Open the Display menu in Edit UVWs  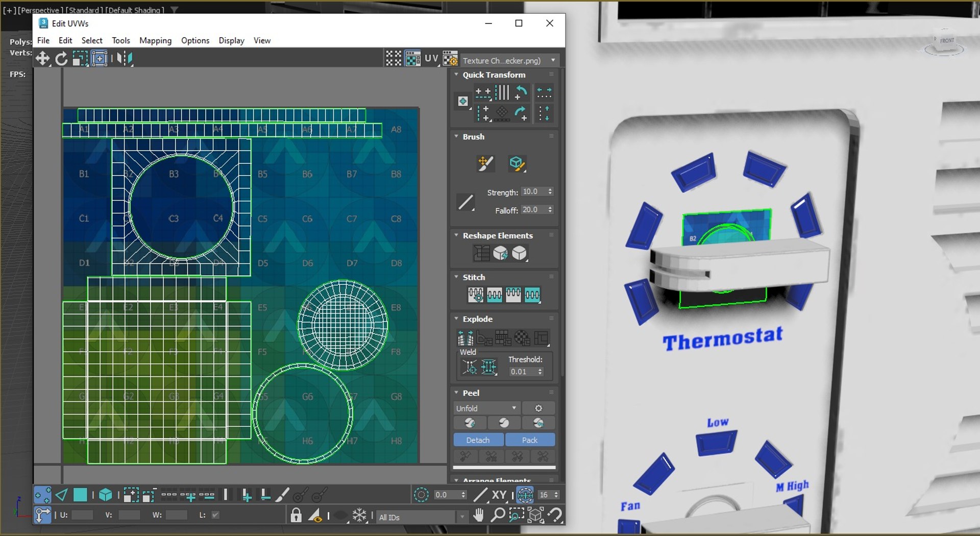click(231, 40)
